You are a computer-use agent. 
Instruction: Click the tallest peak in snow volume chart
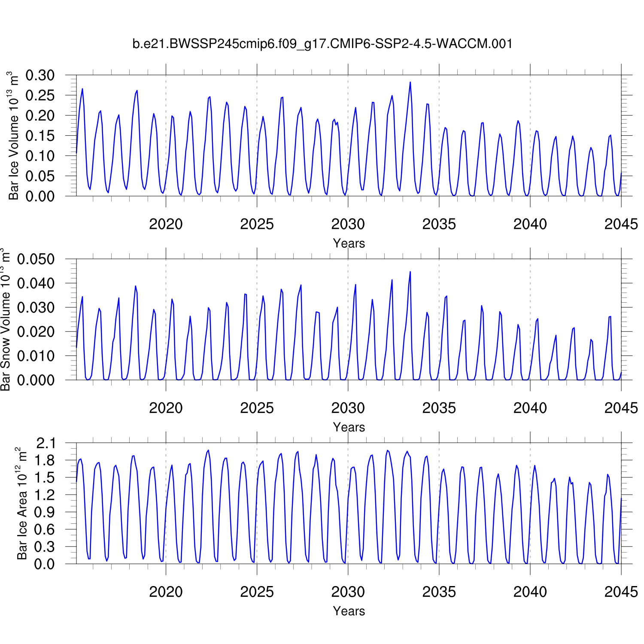pos(410,272)
